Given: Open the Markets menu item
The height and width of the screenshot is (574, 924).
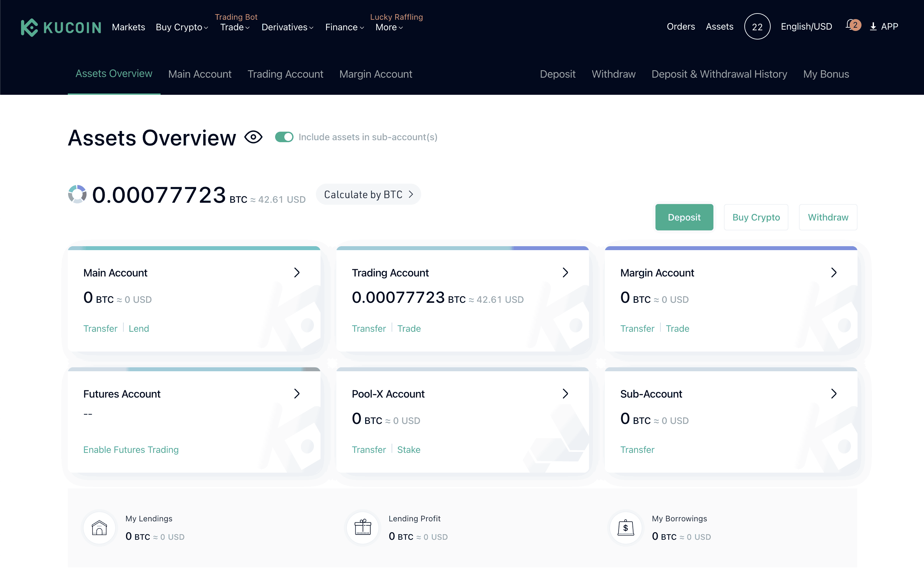Looking at the screenshot, I should point(128,27).
